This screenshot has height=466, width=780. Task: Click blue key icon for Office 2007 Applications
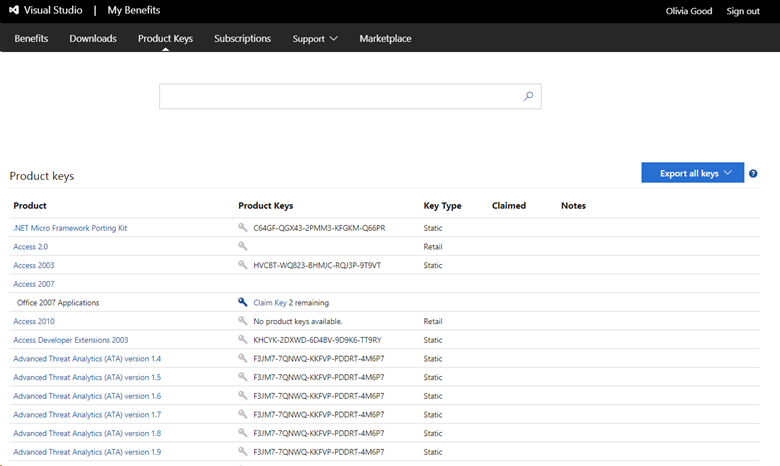242,302
